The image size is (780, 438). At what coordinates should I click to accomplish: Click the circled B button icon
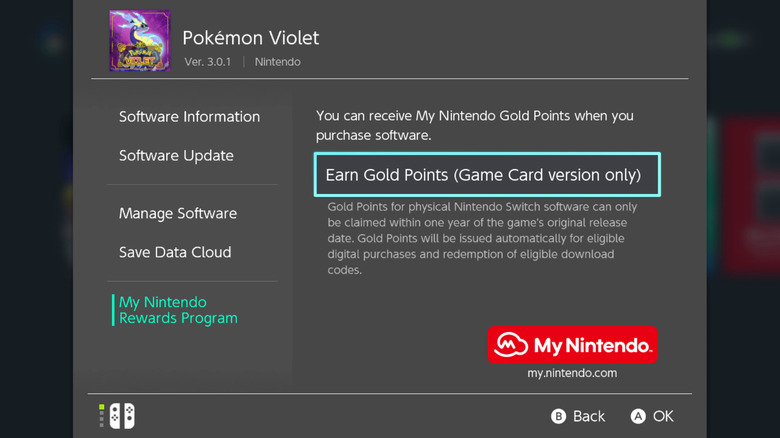point(559,416)
